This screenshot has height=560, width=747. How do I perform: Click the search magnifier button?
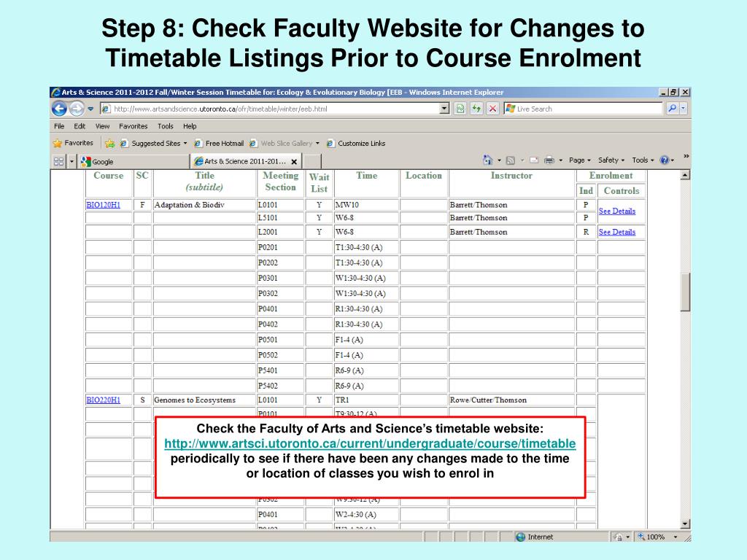pos(672,108)
